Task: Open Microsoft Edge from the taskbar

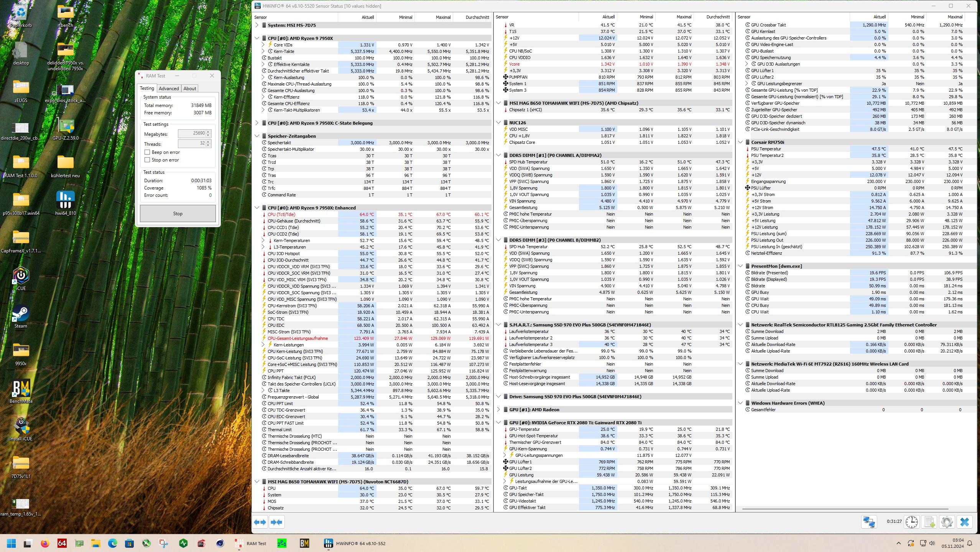Action: tap(112, 543)
